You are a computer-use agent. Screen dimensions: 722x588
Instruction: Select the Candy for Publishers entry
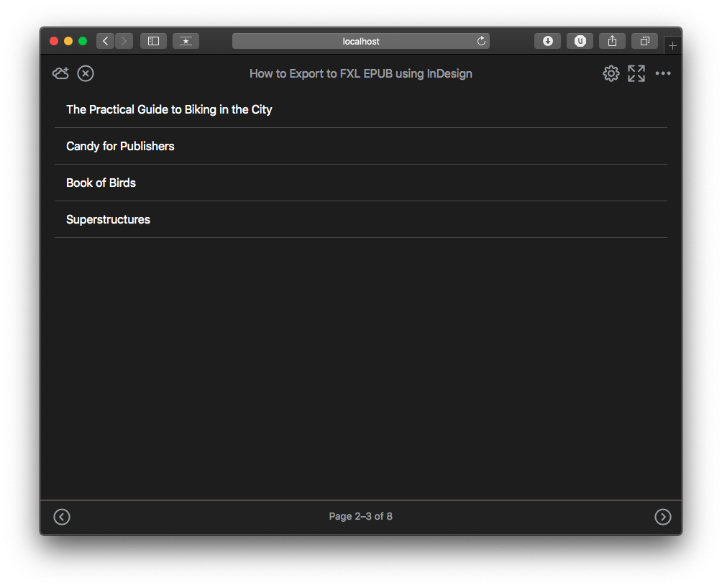point(120,146)
